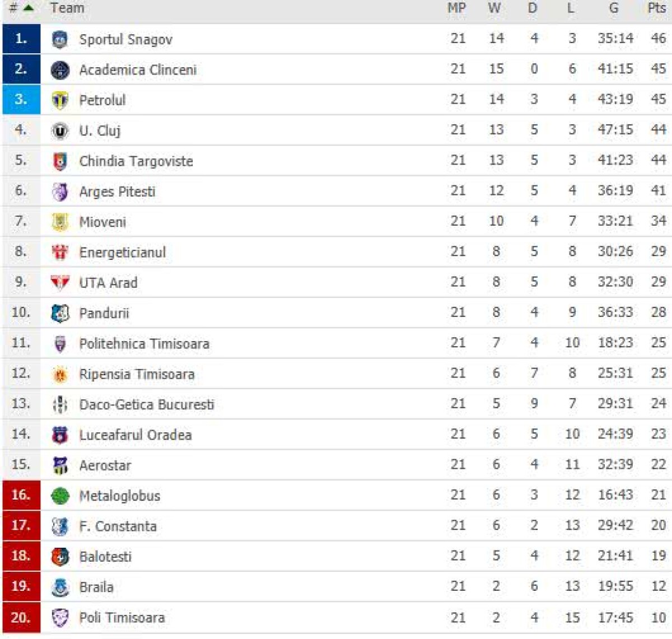672x639 pixels.
Task: Click the Academica Clinceni team logo
Action: click(x=60, y=70)
